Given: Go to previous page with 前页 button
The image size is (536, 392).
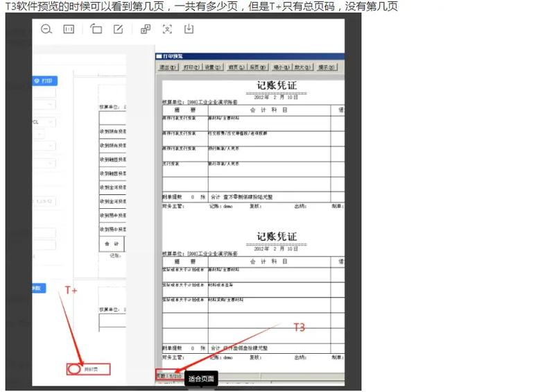Looking at the screenshot, I should (x=236, y=67).
